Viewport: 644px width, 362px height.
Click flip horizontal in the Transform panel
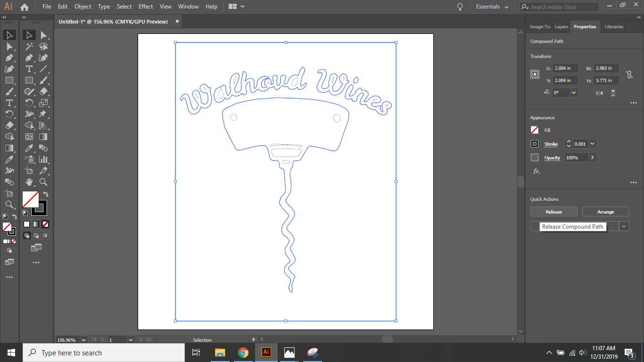[x=599, y=93]
